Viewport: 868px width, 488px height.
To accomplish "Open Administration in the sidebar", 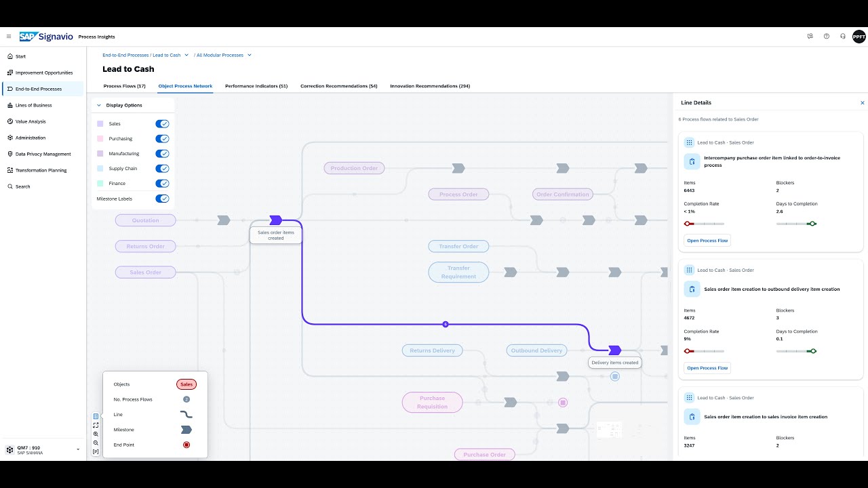I will [x=43, y=138].
